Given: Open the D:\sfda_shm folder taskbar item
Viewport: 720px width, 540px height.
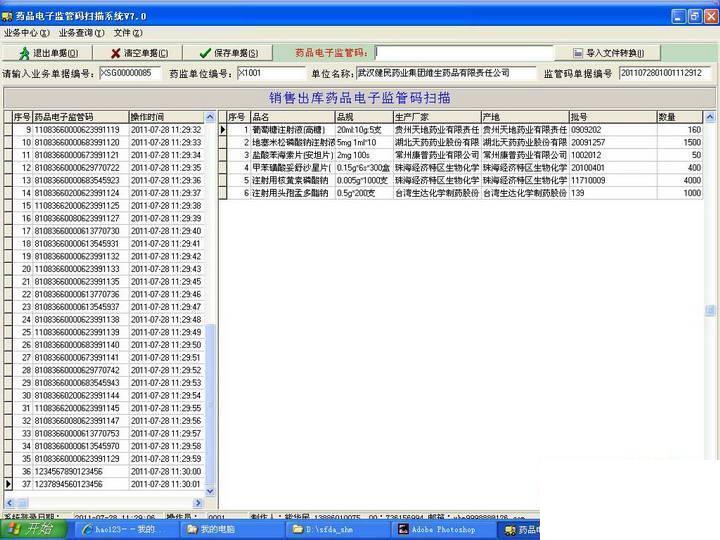Looking at the screenshot, I should coord(338,529).
